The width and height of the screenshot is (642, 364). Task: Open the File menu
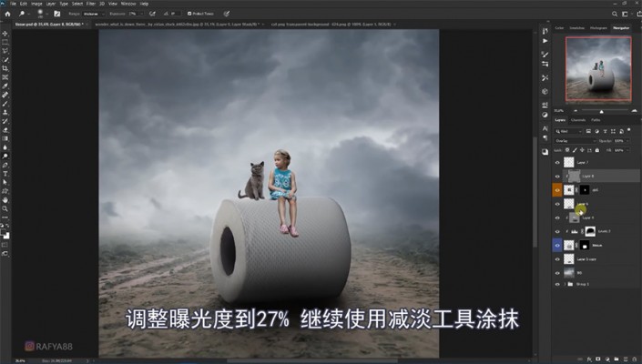tap(13, 4)
